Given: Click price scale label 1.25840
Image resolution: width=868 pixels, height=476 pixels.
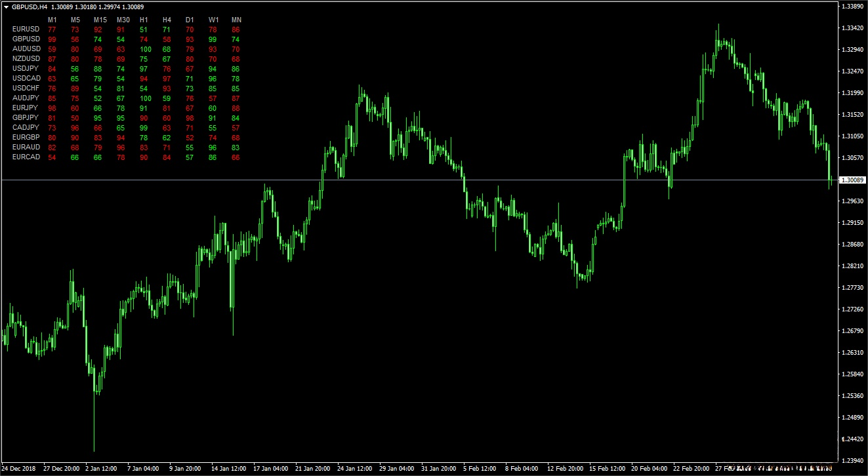Looking at the screenshot, I should [853, 374].
